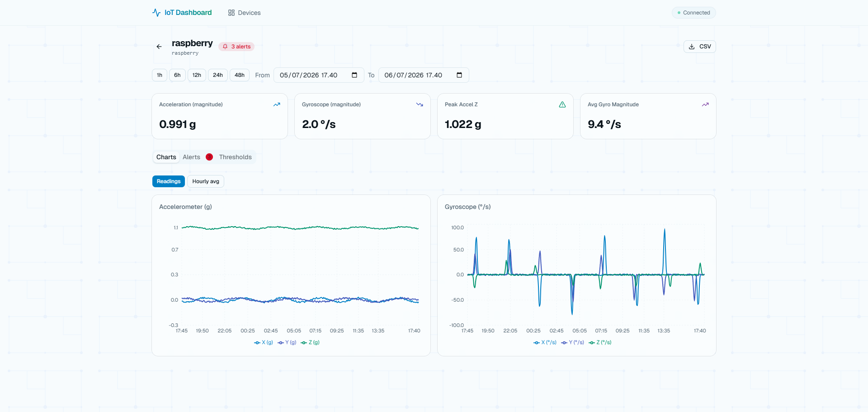Select the 48h time range
Image resolution: width=868 pixels, height=412 pixels.
[x=240, y=75]
